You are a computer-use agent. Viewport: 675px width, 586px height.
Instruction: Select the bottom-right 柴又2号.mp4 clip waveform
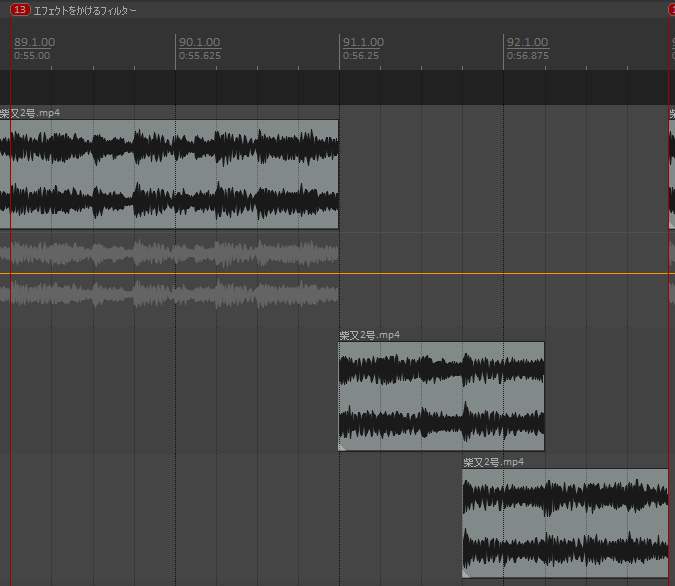pos(565,523)
